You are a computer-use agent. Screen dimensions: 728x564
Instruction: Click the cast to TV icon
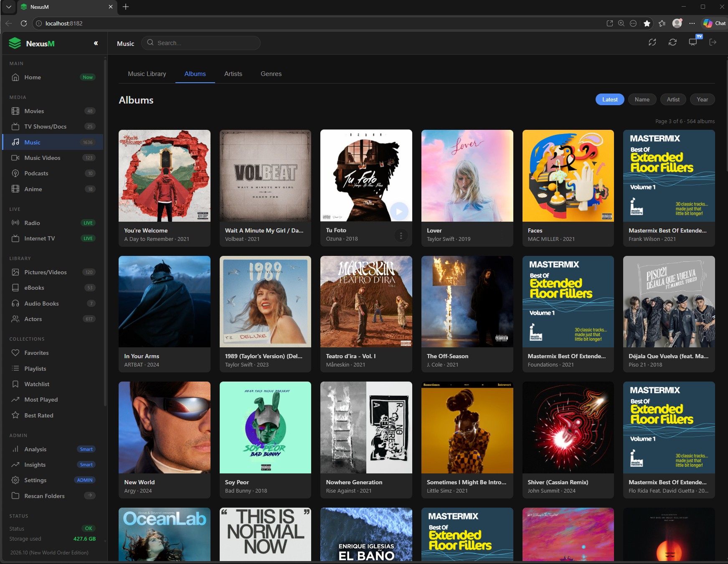tap(693, 42)
